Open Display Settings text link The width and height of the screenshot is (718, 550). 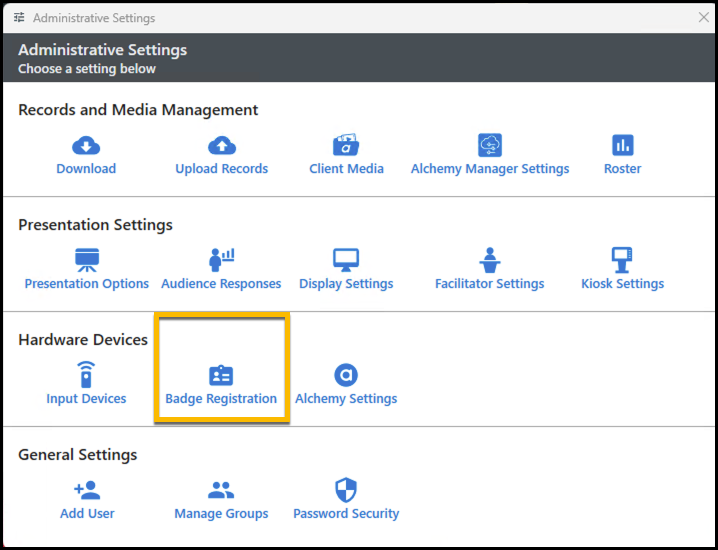pyautogui.click(x=346, y=284)
